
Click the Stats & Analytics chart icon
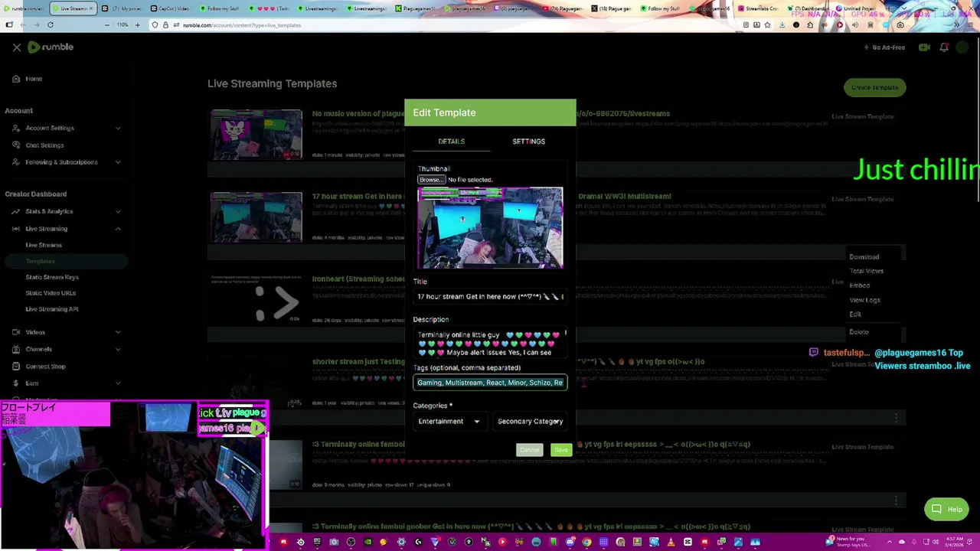(16, 211)
